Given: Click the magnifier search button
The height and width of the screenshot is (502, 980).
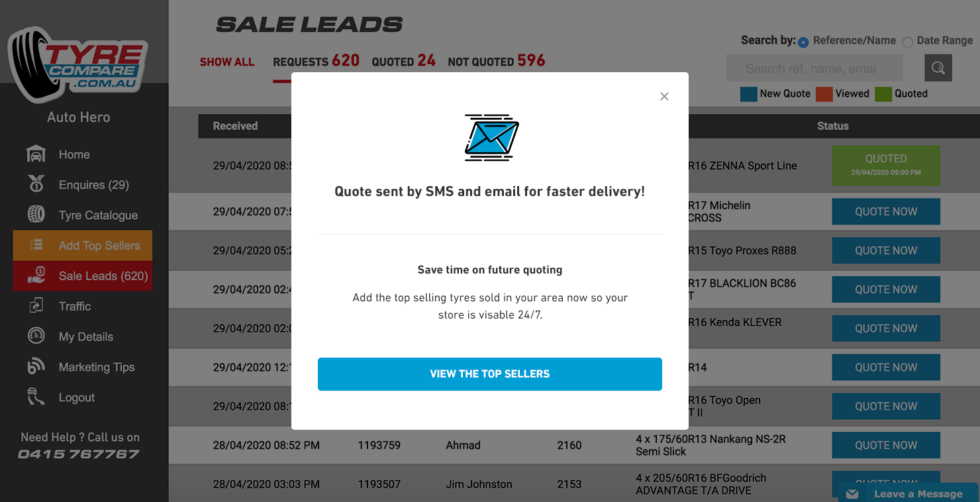Looking at the screenshot, I should point(938,68).
